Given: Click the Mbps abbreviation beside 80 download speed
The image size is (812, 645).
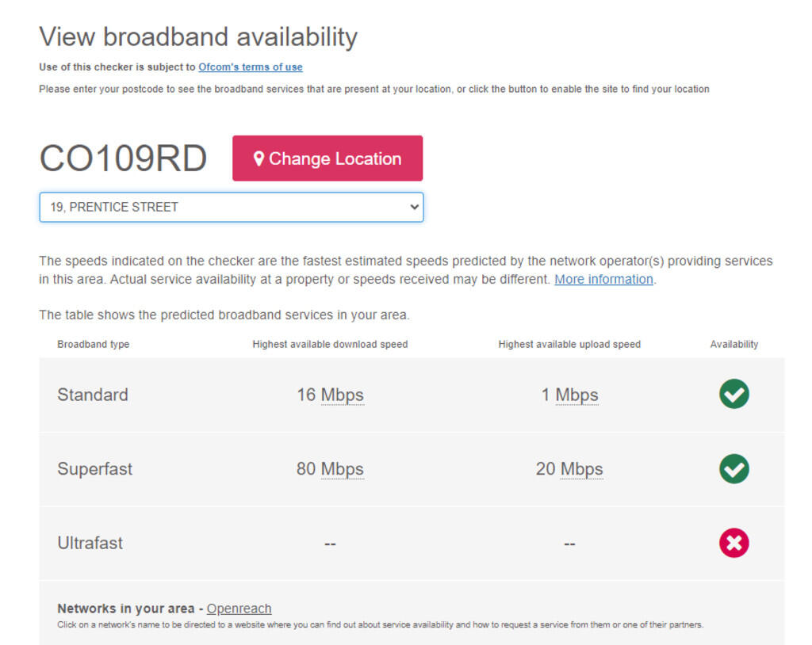Looking at the screenshot, I should point(343,469).
